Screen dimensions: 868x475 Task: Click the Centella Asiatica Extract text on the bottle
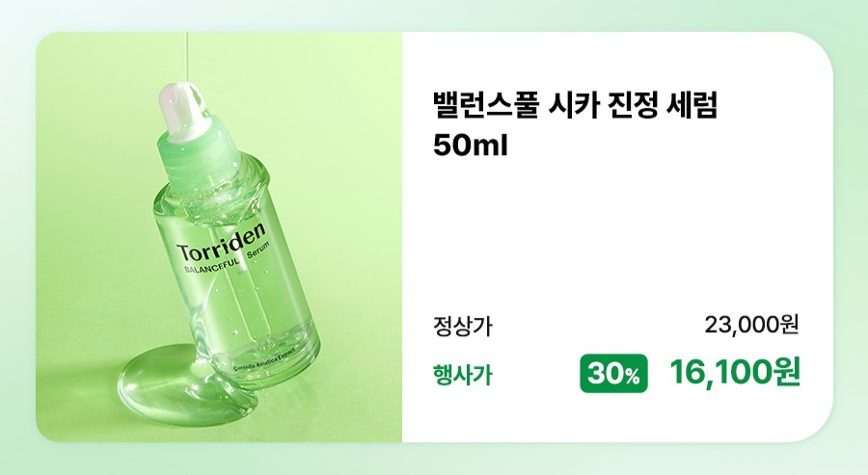click(x=263, y=359)
